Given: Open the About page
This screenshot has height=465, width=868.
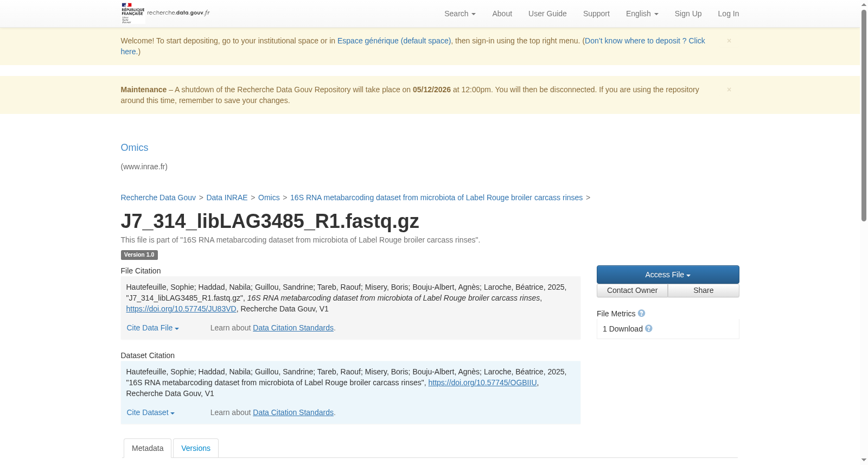Looking at the screenshot, I should 502,14.
